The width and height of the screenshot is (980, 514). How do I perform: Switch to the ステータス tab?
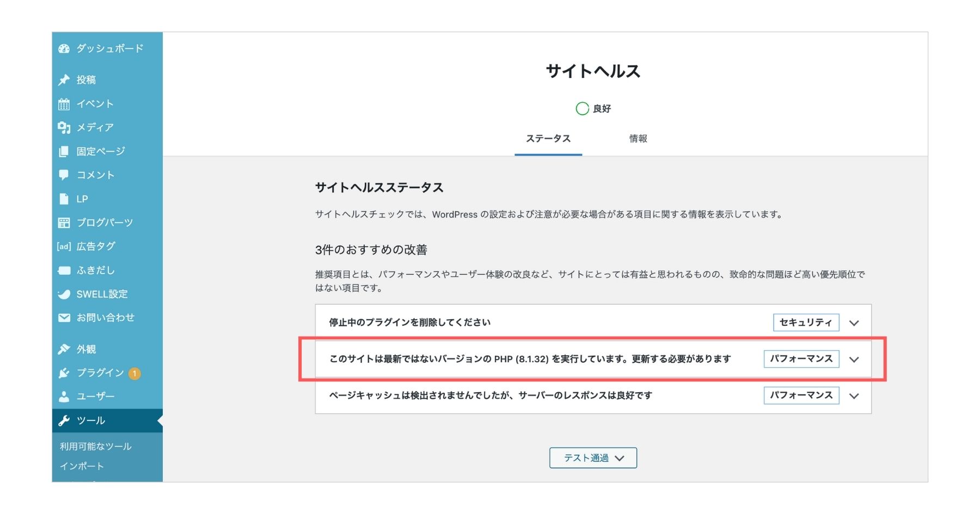click(x=548, y=139)
